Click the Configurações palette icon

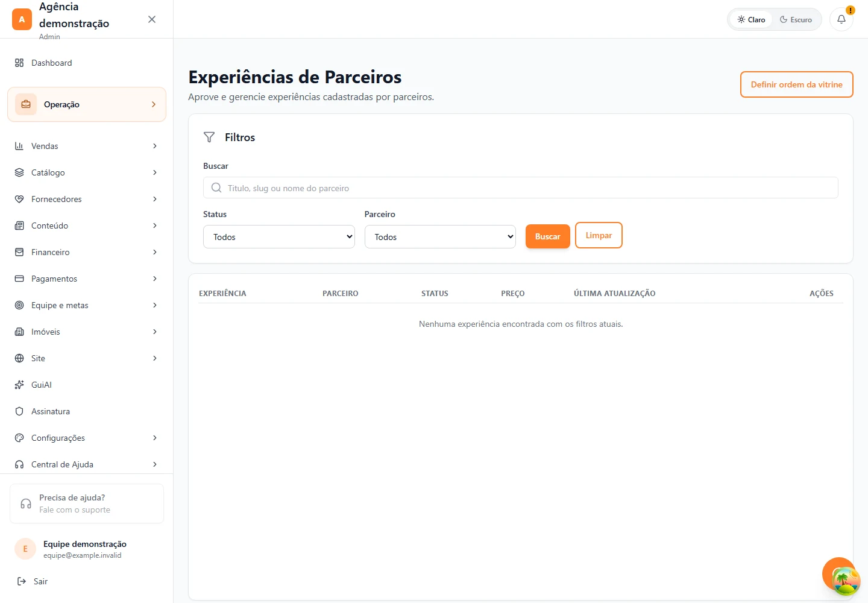pos(19,438)
